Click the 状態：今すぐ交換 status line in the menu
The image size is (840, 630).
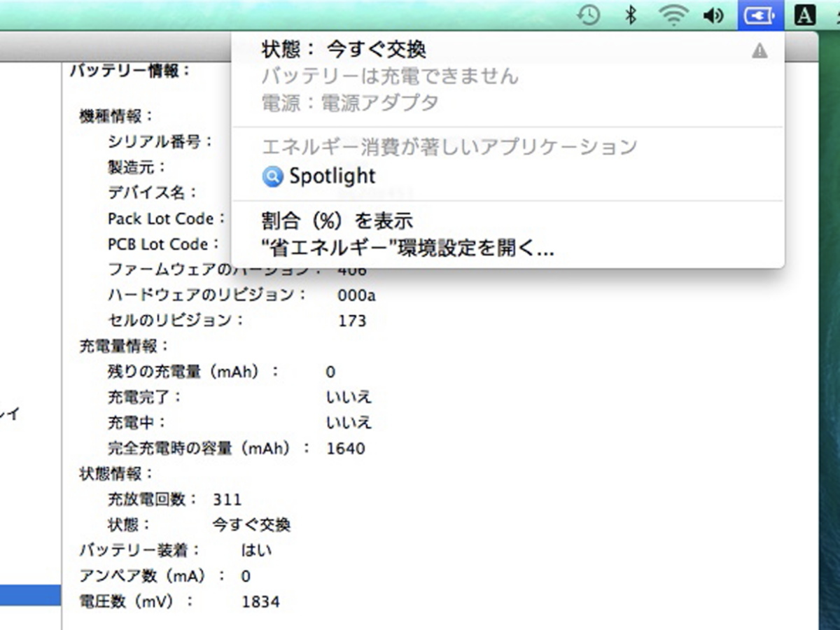point(344,50)
